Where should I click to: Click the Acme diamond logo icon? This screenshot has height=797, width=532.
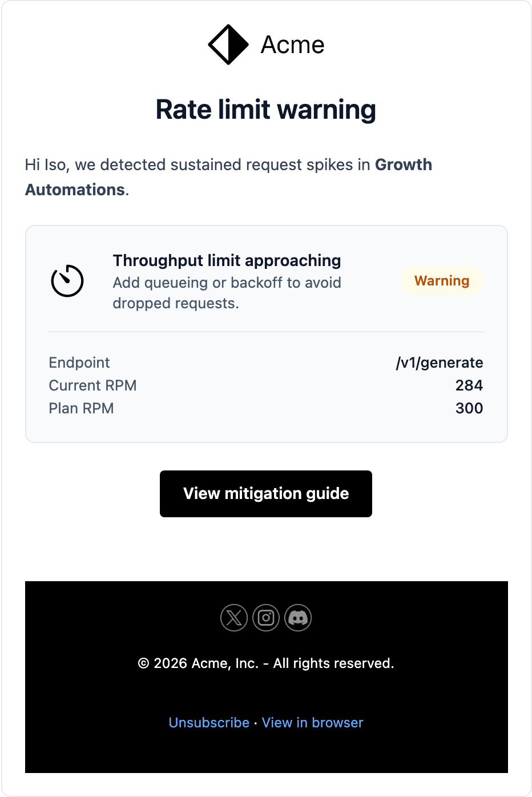tap(228, 45)
